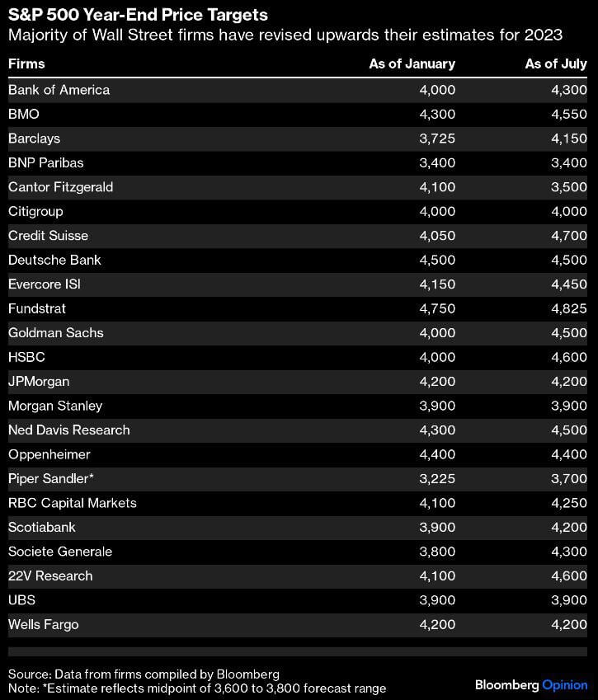Image resolution: width=598 pixels, height=700 pixels.
Task: Select the RBC Capital Markets firm name
Action: 73,503
